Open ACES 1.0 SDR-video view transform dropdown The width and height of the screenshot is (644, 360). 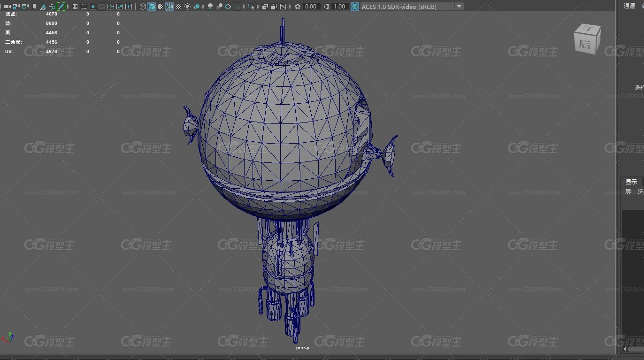(412, 7)
